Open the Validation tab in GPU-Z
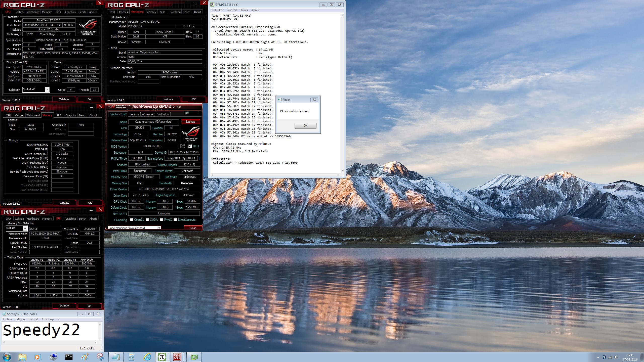Image resolution: width=644 pixels, height=362 pixels. [163, 114]
